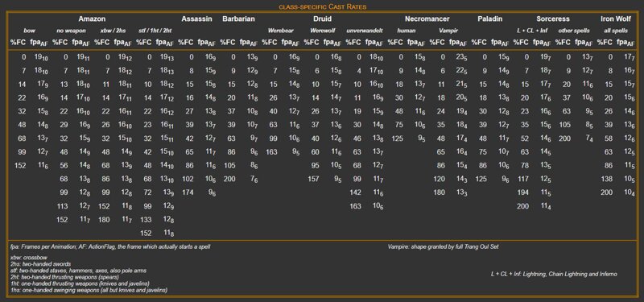
Task: Click the Paladin column heading
Action: coord(490,19)
